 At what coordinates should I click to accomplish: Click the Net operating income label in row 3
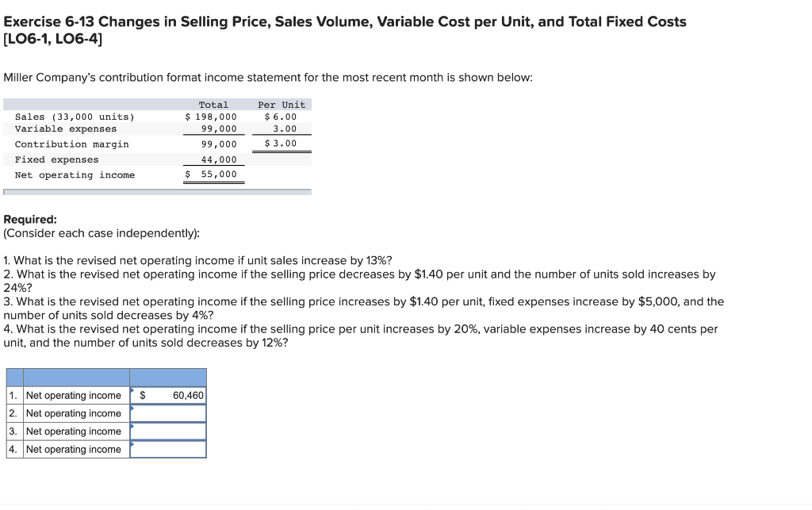coord(74,431)
